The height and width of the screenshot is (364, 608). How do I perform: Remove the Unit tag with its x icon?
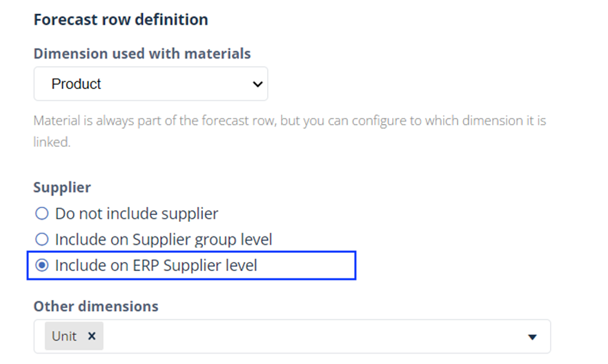click(x=92, y=336)
